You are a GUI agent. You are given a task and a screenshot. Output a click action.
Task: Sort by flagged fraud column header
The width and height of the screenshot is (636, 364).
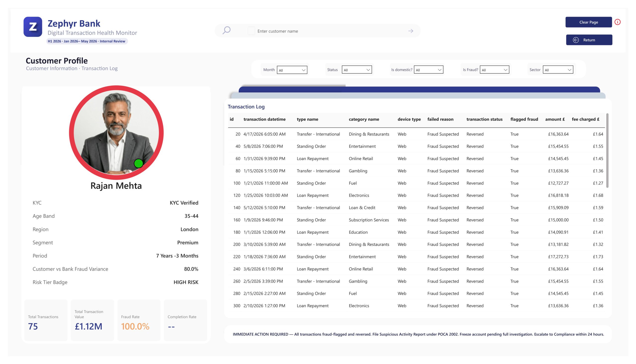pos(524,119)
